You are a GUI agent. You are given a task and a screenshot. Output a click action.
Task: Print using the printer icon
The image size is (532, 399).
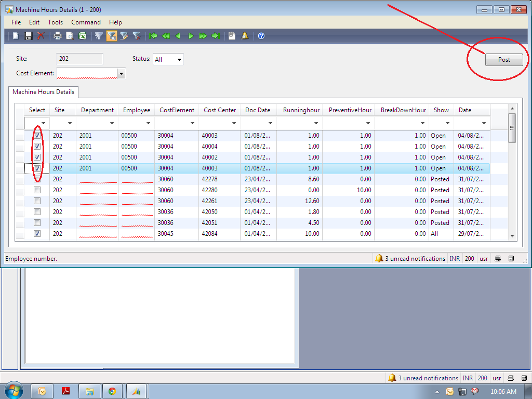click(57, 36)
